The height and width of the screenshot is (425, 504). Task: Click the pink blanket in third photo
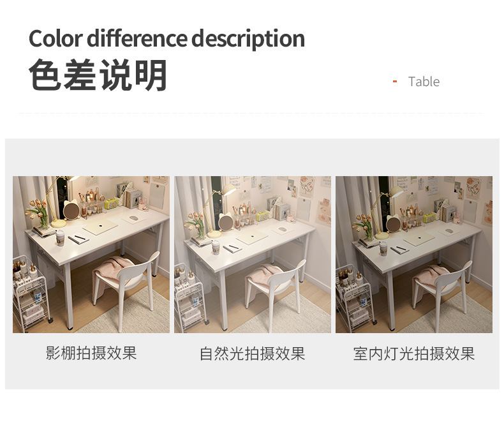point(430,276)
